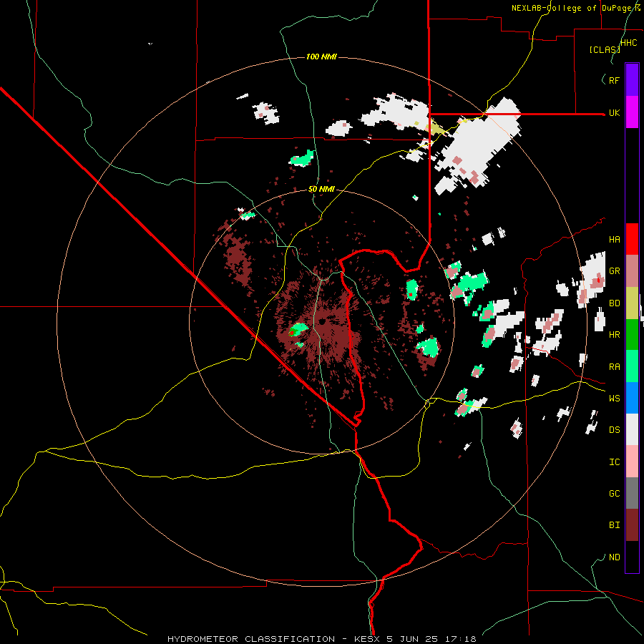The width and height of the screenshot is (644, 644).
Task: Click the dark red BI legend color block
Action: click(632, 525)
